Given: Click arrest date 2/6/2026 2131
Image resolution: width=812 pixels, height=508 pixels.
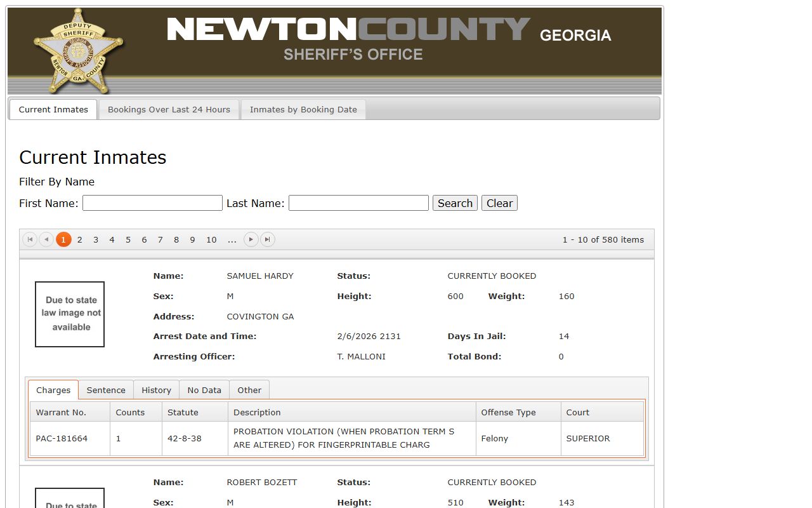Looking at the screenshot, I should click(x=369, y=337).
